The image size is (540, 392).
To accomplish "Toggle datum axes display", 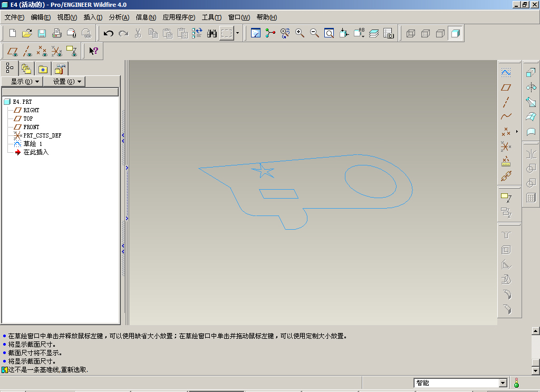I will pyautogui.click(x=27, y=51).
